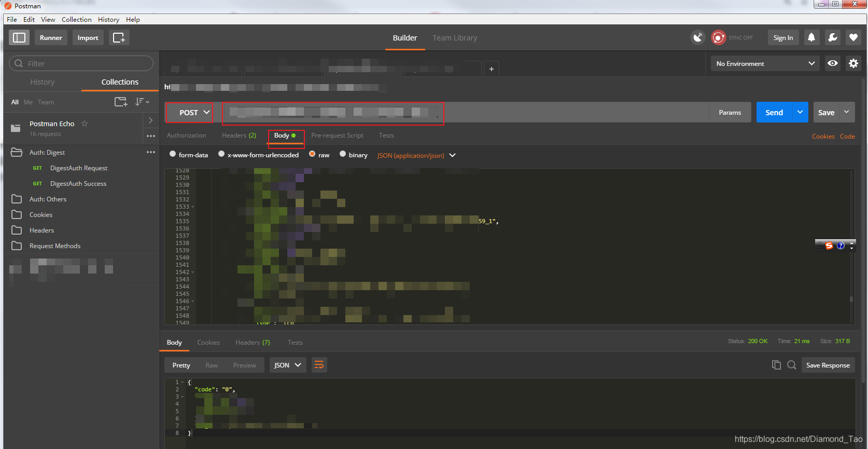Open collection sort options
Screen dimensions: 868x449
click(142, 102)
